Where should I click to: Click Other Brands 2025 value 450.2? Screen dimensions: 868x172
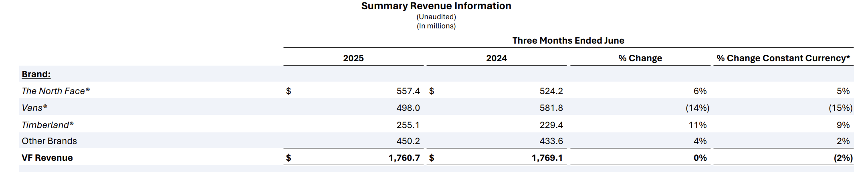pyautogui.click(x=408, y=141)
